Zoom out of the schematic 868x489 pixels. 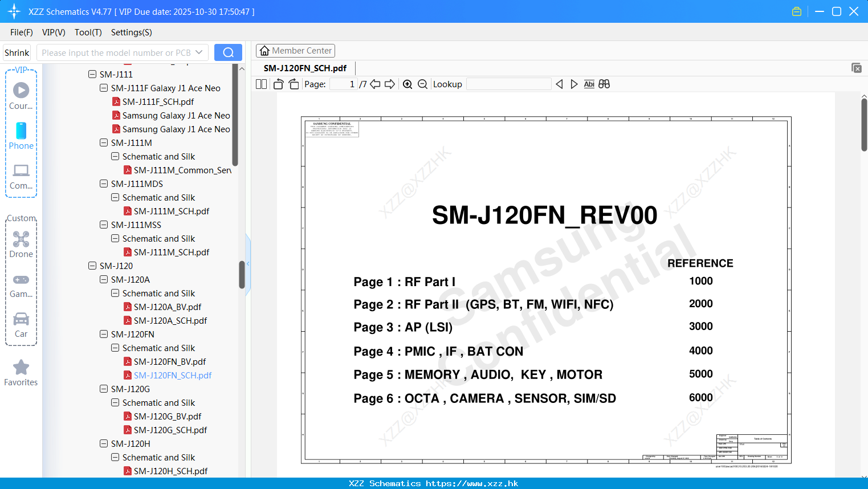click(x=422, y=84)
